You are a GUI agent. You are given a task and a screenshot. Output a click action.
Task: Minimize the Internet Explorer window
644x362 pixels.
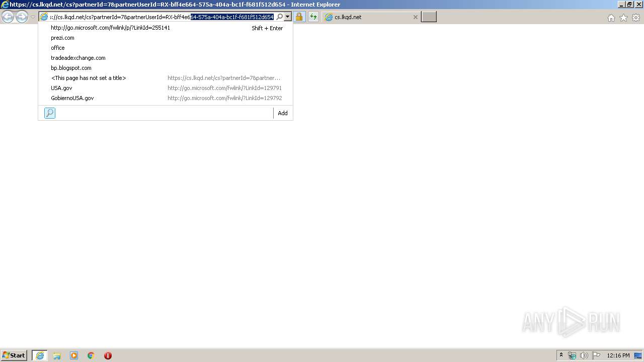coord(621,5)
